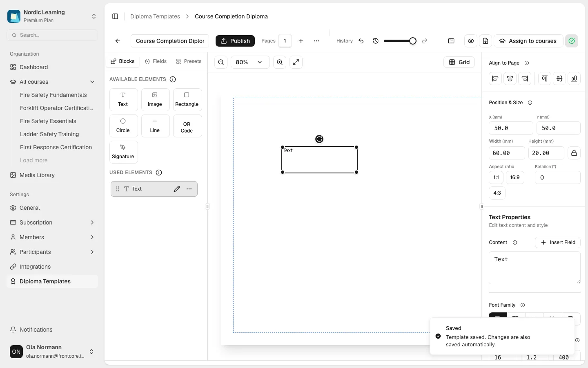Open the Nordic Learning organization switcher
588x368 pixels.
pos(52,16)
